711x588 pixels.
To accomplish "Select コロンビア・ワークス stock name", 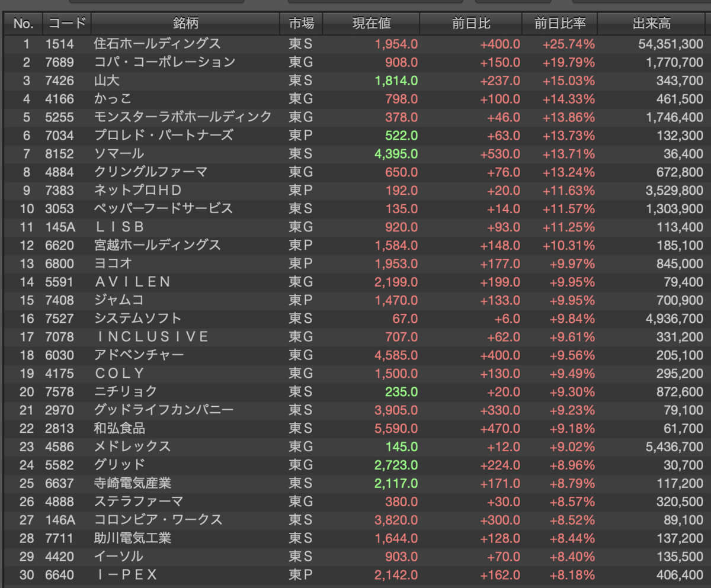I will tap(158, 520).
